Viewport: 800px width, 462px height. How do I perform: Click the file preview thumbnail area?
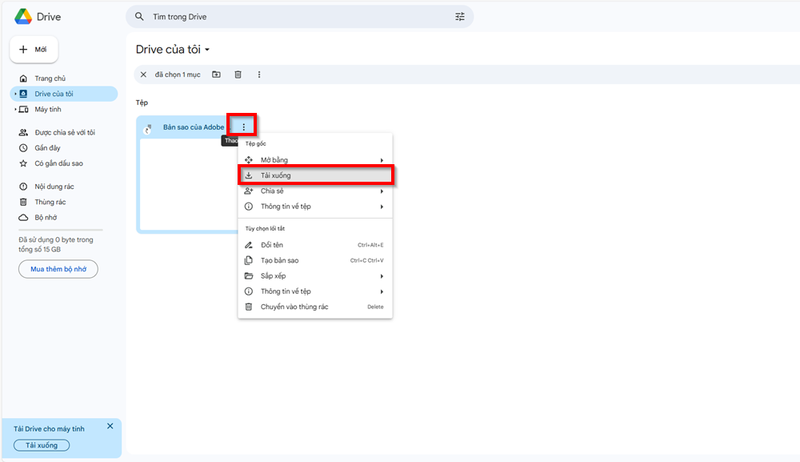[189, 185]
